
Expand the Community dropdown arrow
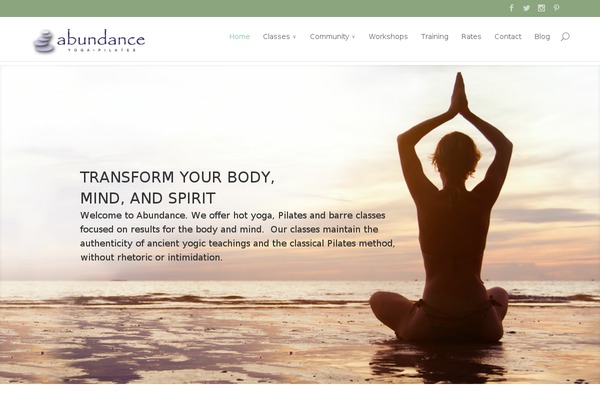[x=354, y=37]
